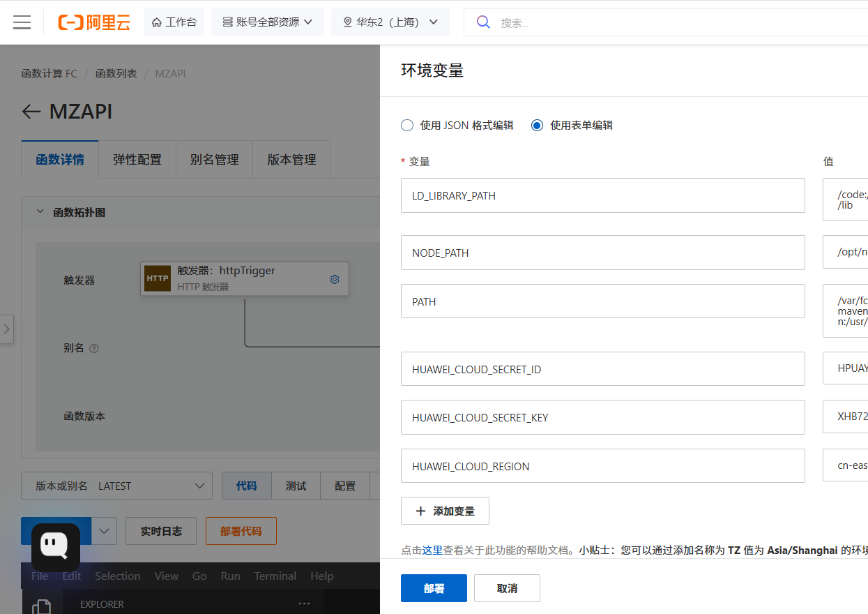This screenshot has width=868, height=614.
Task: Click the location pin beside the region selector
Action: (x=347, y=22)
